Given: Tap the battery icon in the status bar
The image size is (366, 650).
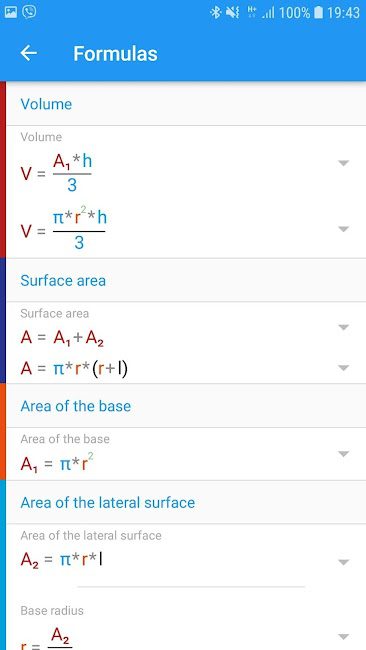Looking at the screenshot, I should [318, 12].
